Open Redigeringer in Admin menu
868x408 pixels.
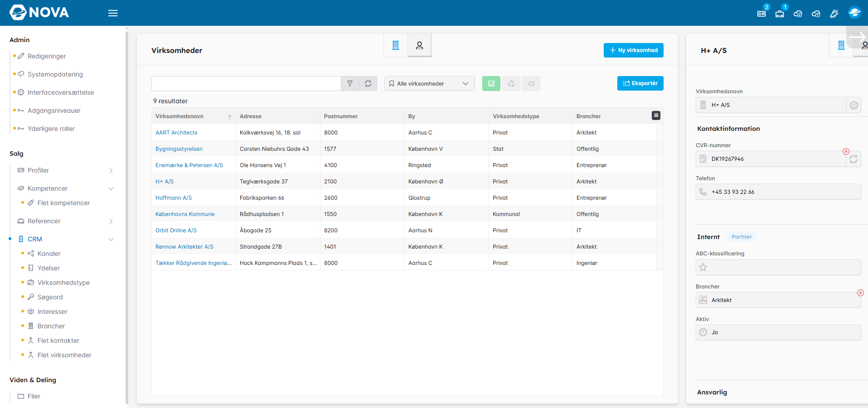point(47,56)
